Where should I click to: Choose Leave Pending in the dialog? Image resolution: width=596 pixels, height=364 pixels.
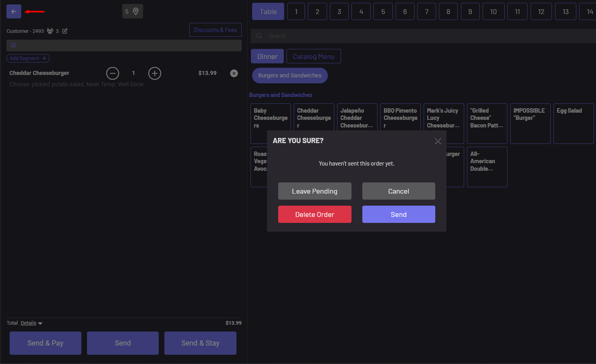click(315, 191)
